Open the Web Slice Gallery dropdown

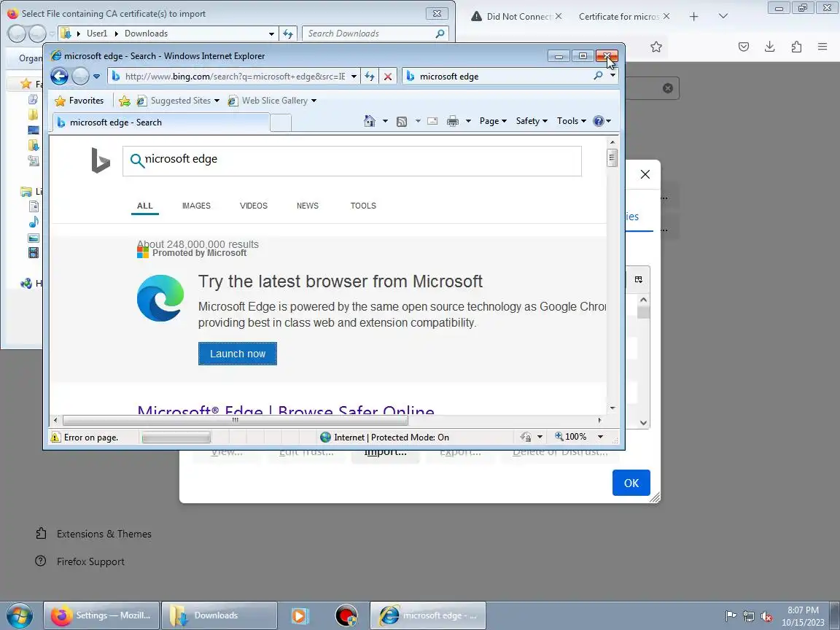coord(314,100)
